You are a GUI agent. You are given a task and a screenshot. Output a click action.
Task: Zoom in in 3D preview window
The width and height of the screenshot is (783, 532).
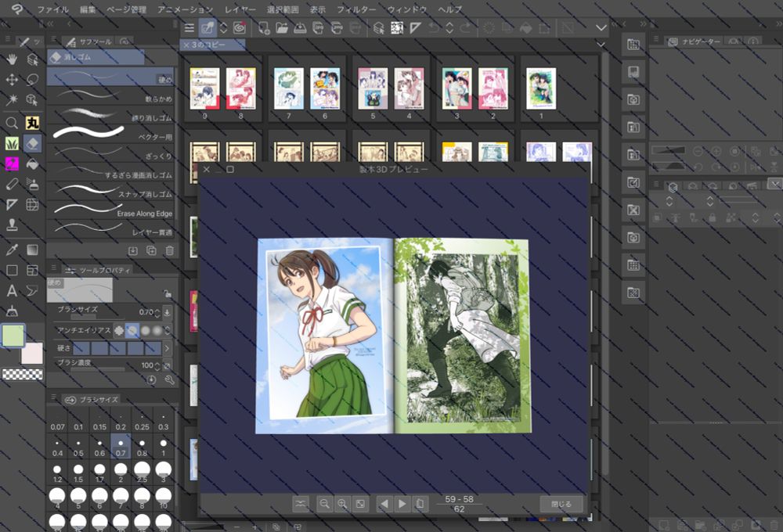pyautogui.click(x=342, y=504)
